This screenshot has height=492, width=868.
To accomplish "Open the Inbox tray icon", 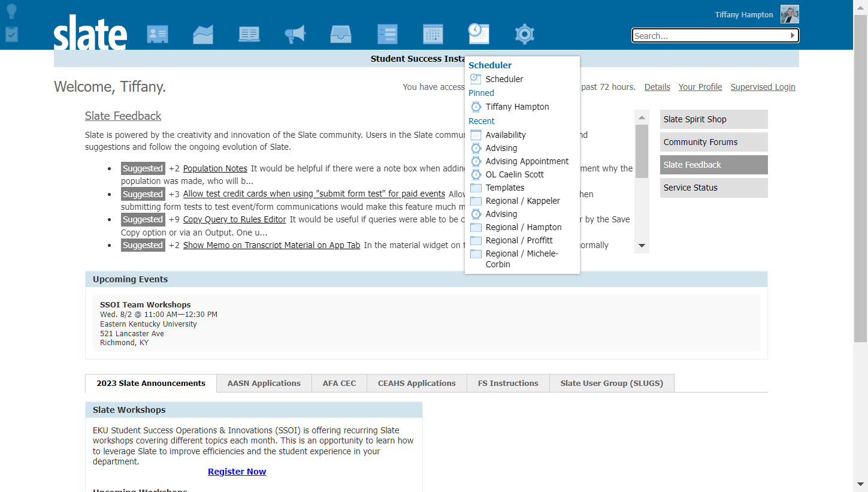I will [341, 34].
